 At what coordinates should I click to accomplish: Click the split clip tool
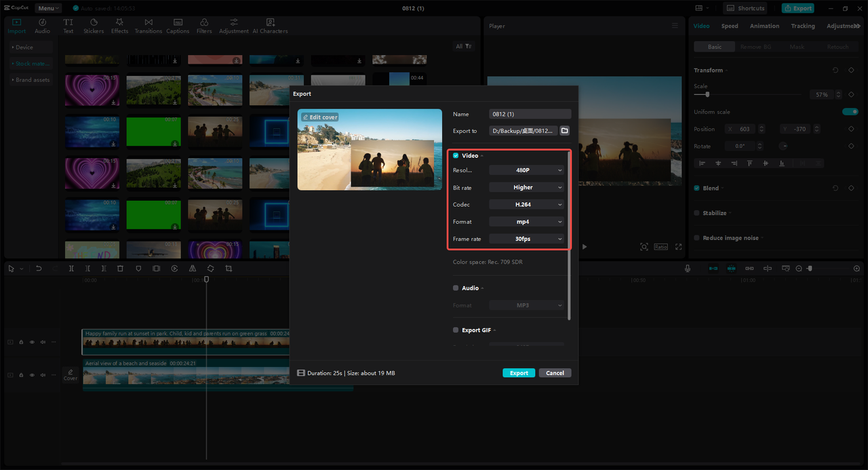coord(71,269)
